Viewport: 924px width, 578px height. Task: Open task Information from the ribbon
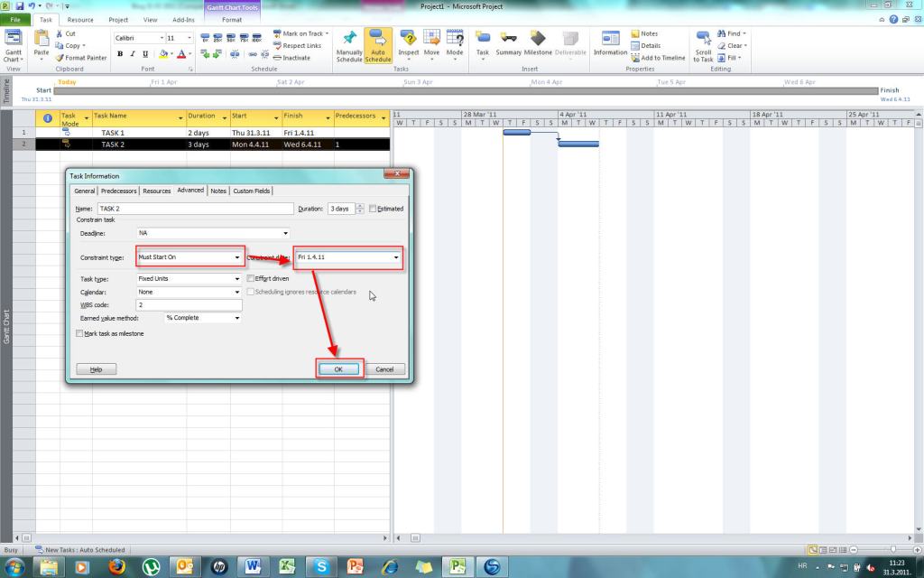(x=611, y=45)
